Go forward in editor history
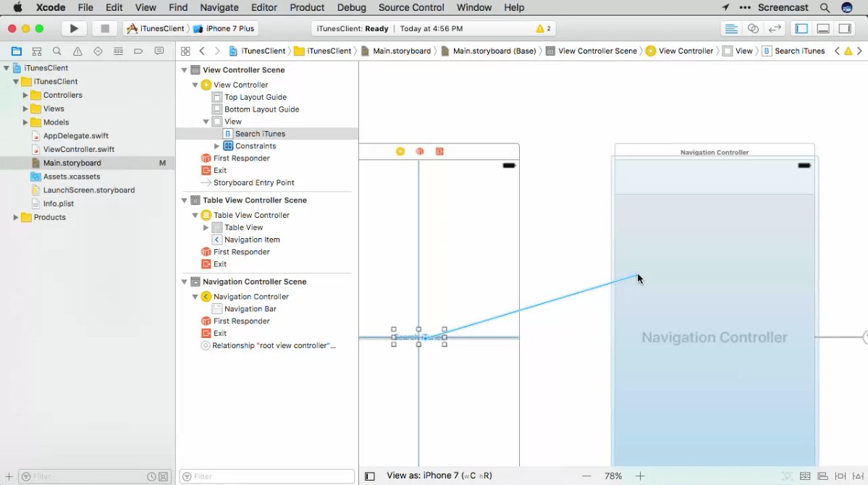The height and width of the screenshot is (485, 868). 217,51
